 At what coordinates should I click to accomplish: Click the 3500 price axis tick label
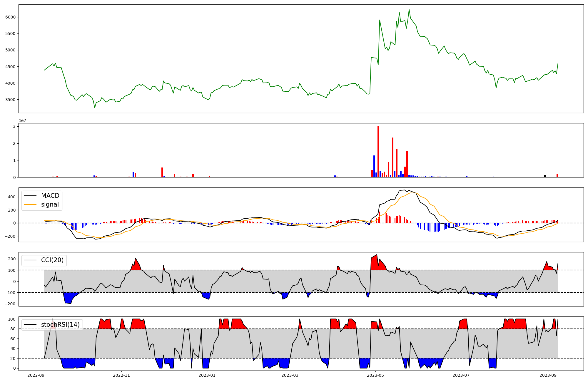[x=10, y=100]
